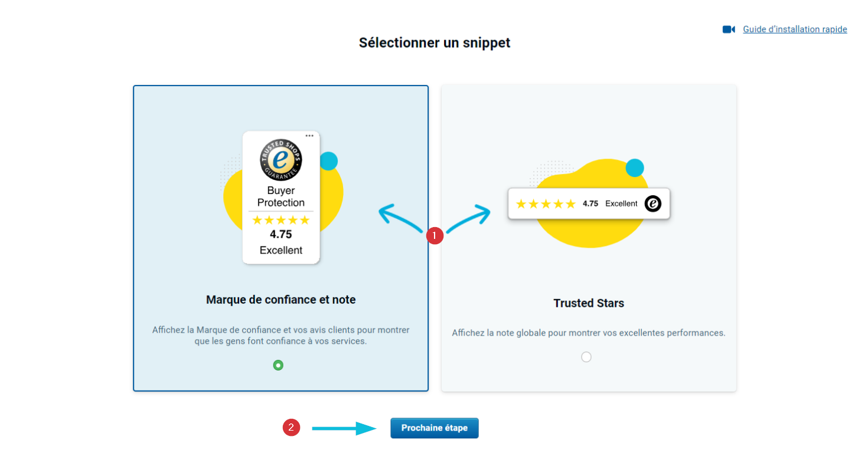This screenshot has width=868, height=466.
Task: Click the yellow stars in the Trusted Stars widget
Action: [x=546, y=204]
